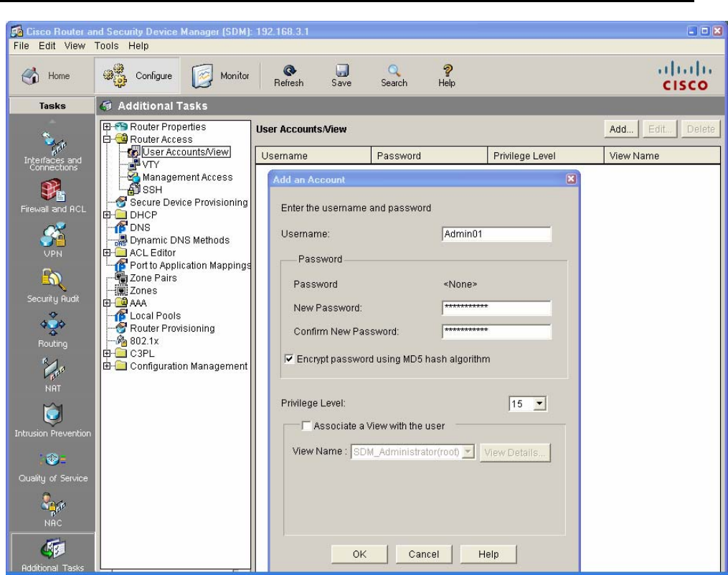
Task: Open Interfaces and Connections task
Action: pos(53,151)
